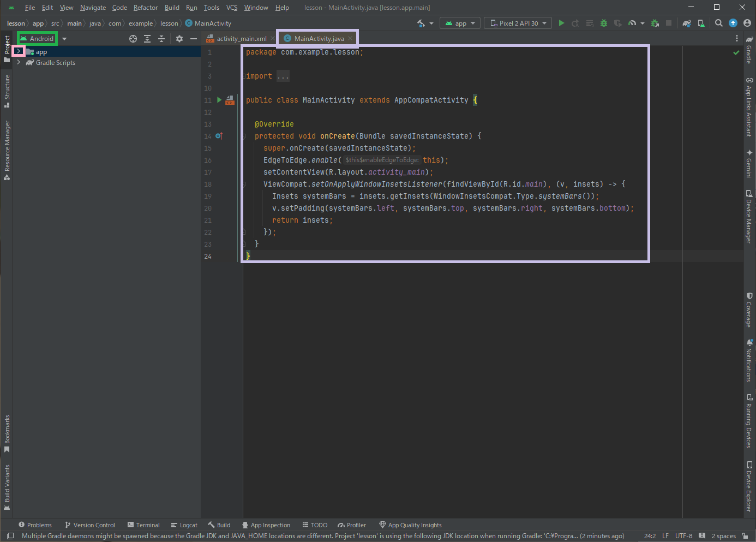
Task: Open the File menu
Action: 30,8
